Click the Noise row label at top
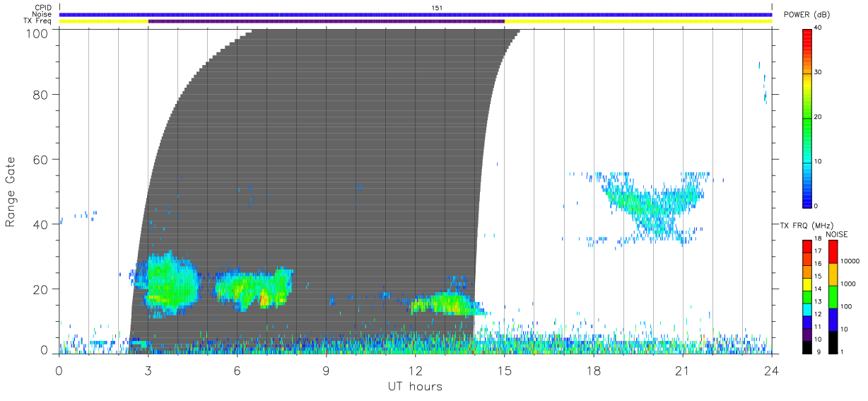Viewport: 868px width, 401px height. [x=42, y=14]
